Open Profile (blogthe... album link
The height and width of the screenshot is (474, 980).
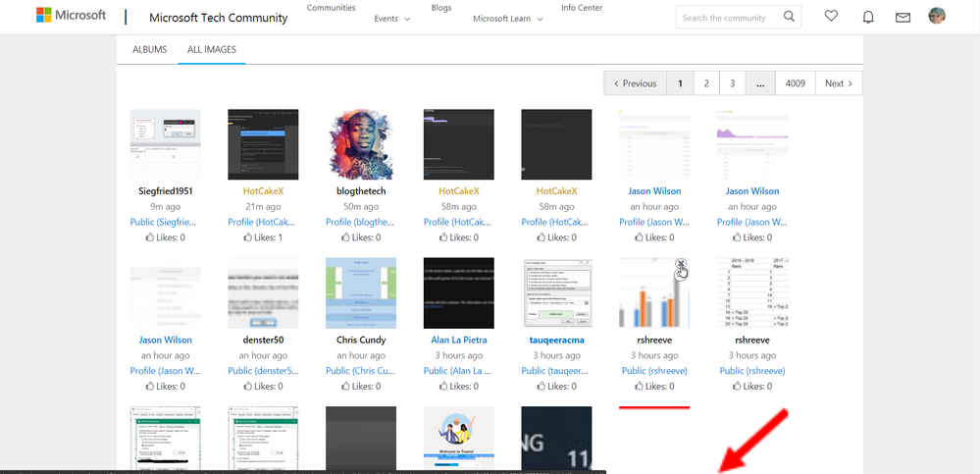point(361,222)
